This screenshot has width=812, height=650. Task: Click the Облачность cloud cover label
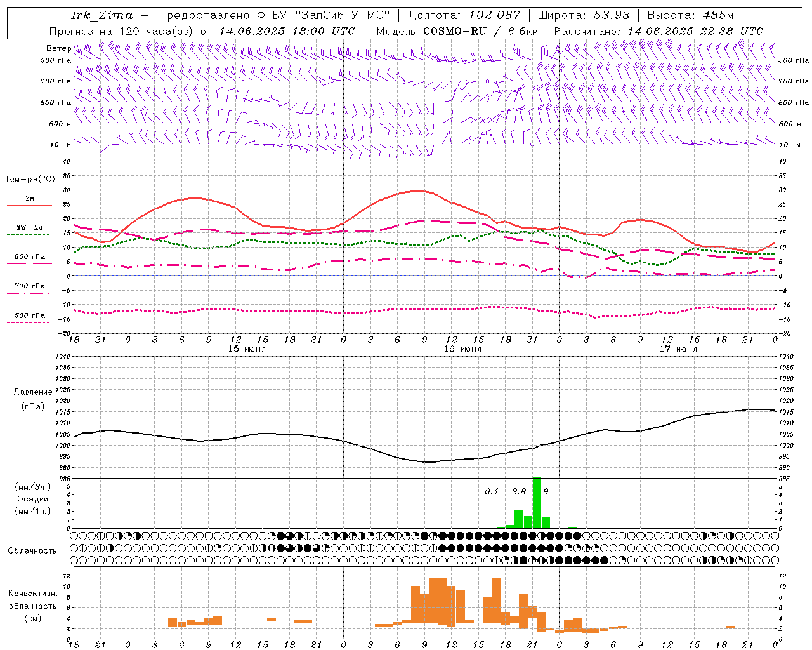coord(32,550)
